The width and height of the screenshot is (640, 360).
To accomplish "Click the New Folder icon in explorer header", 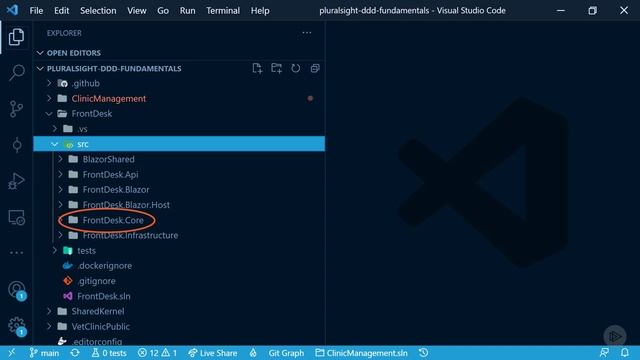I will pyautogui.click(x=276, y=69).
